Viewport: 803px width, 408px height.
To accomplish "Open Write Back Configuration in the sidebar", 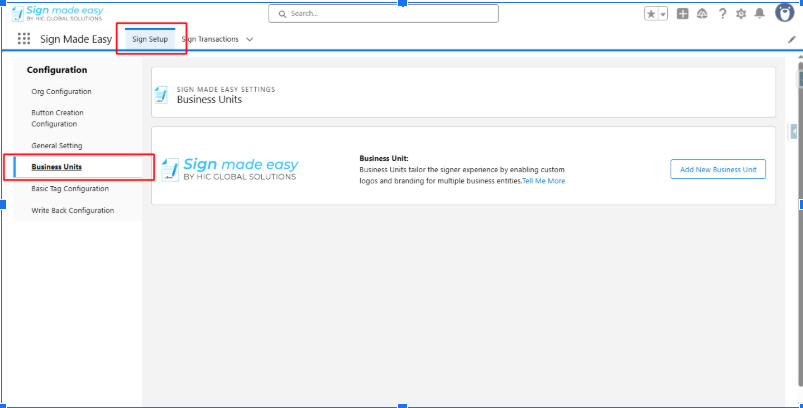I will (x=73, y=210).
